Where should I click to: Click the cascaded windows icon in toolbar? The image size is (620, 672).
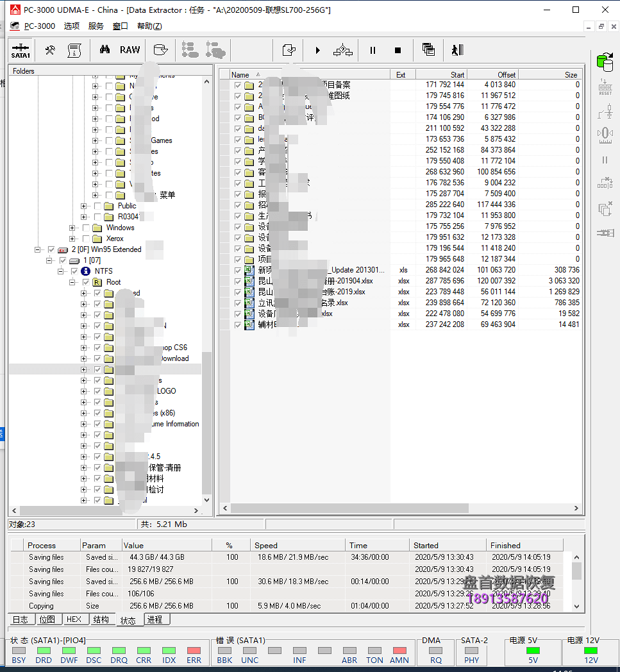point(428,50)
